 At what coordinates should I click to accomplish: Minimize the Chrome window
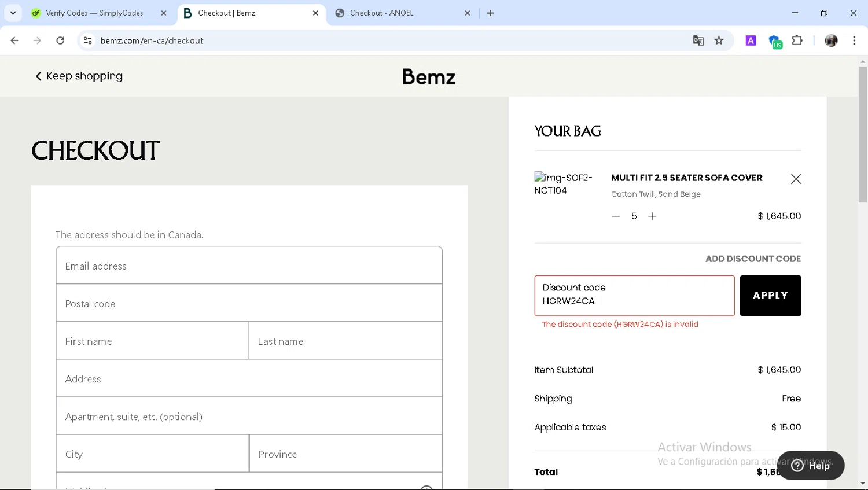click(x=795, y=13)
